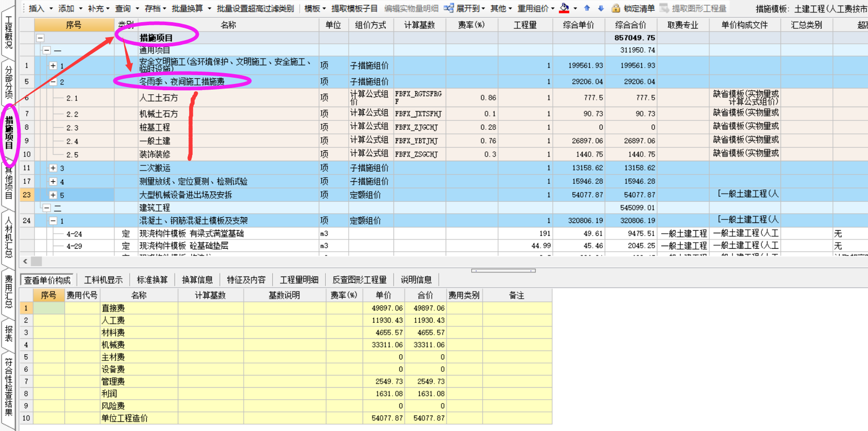The height and width of the screenshot is (431, 868).
Task: Click the 单位工程造价 cost row
Action: pyautogui.click(x=285, y=418)
